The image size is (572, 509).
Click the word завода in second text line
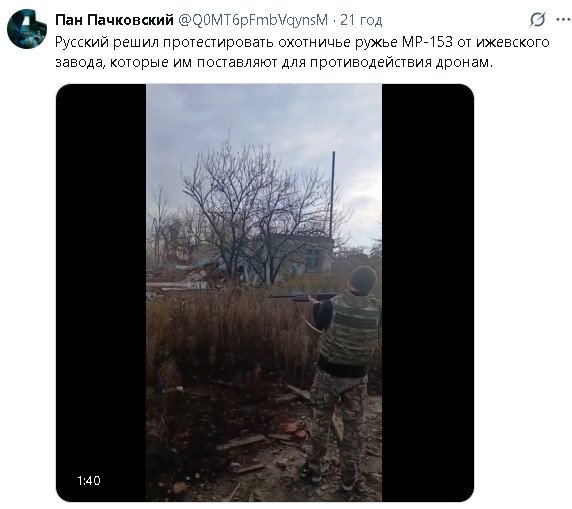[x=81, y=63]
